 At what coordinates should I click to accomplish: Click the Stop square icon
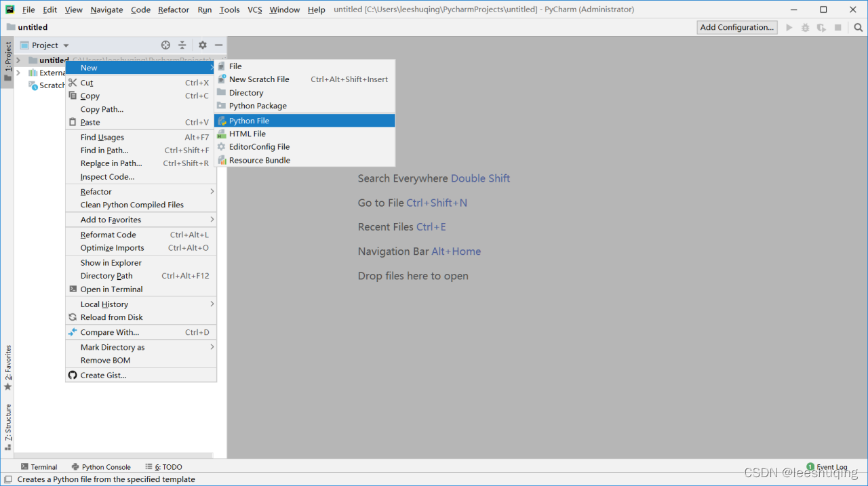(838, 27)
